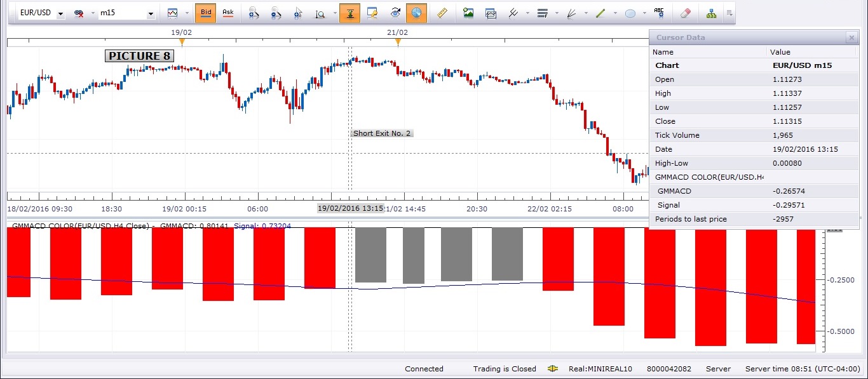Select the Date 19/02/2016 13:15 row
The image size is (868, 379).
coord(754,149)
